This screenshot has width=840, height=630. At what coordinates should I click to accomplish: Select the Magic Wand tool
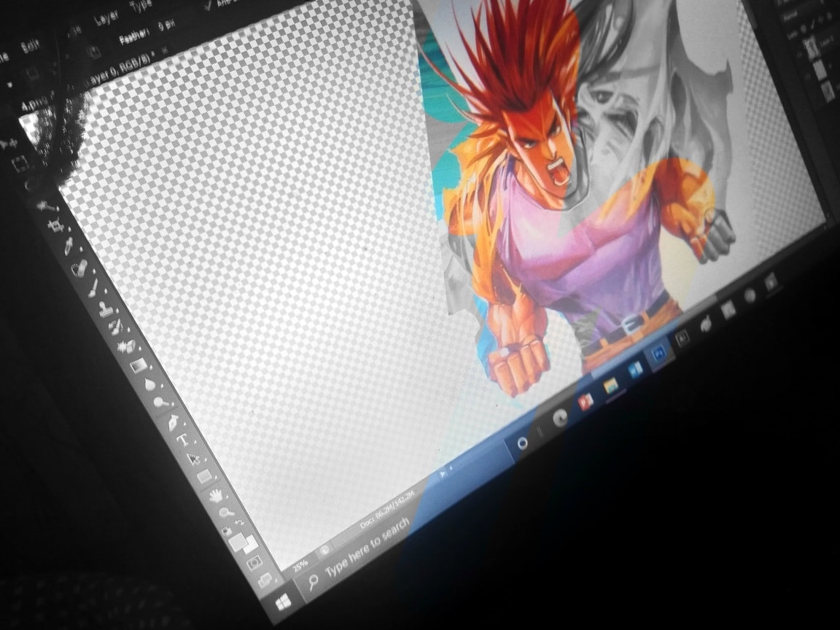pyautogui.click(x=45, y=206)
